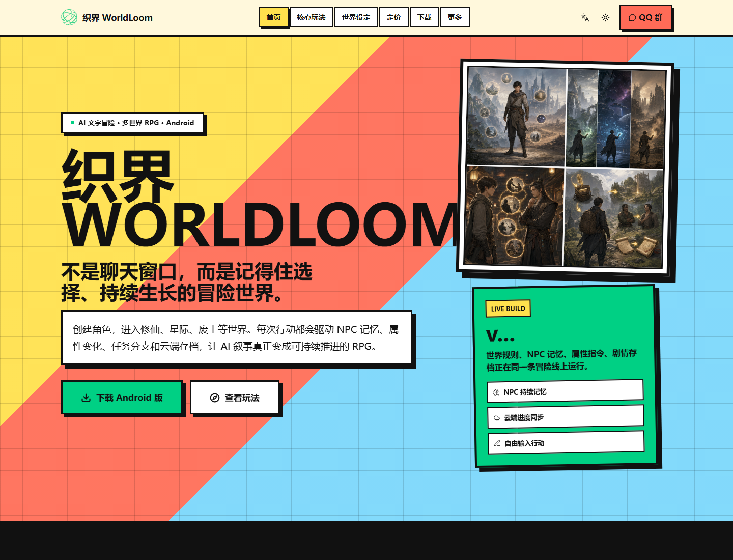Screen dimensions: 733x560
Task: Go to 世界设定 section
Action: 356,17
